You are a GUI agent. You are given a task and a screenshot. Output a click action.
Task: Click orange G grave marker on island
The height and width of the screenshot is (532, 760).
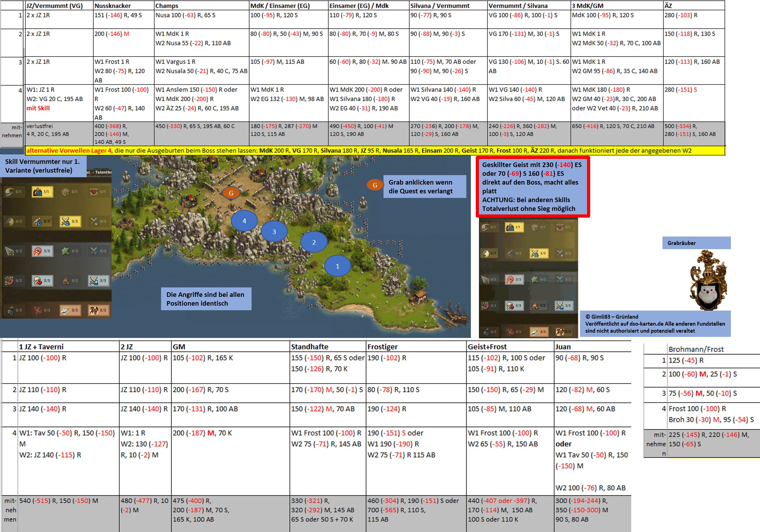point(231,193)
